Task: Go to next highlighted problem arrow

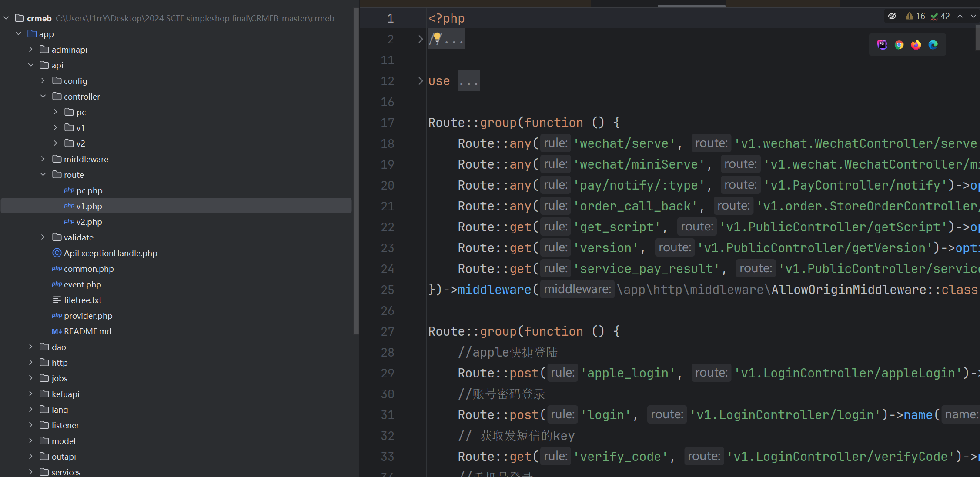Action: click(x=973, y=17)
